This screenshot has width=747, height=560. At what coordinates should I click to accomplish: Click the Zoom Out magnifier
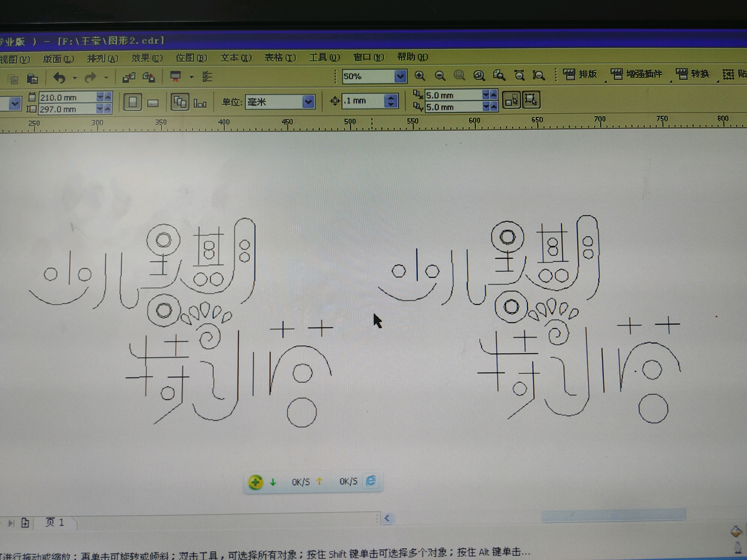(440, 76)
